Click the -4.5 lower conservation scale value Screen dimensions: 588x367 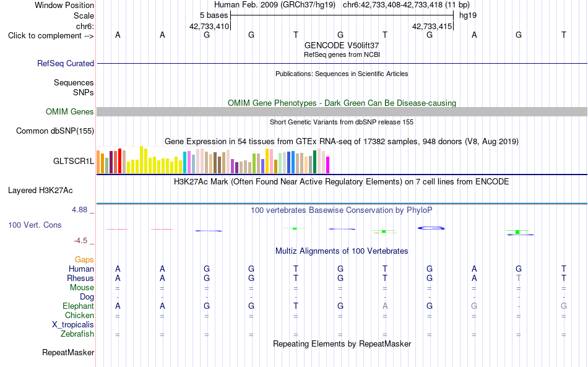click(x=80, y=241)
